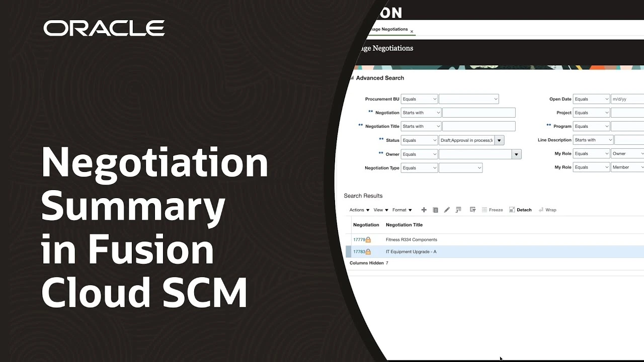This screenshot has height=362, width=644.
Task: Click the Status field showing Draft;Approval in process
Action: pyautogui.click(x=466, y=140)
